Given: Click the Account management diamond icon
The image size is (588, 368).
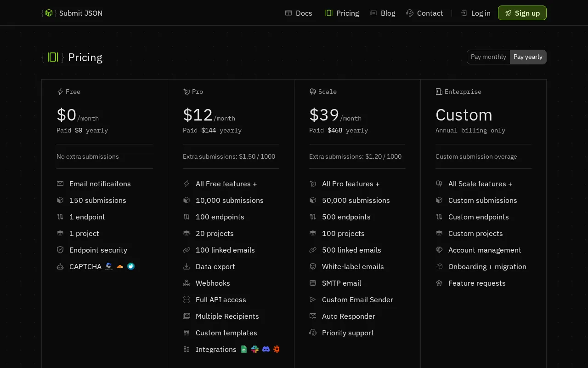Looking at the screenshot, I should [x=439, y=250].
